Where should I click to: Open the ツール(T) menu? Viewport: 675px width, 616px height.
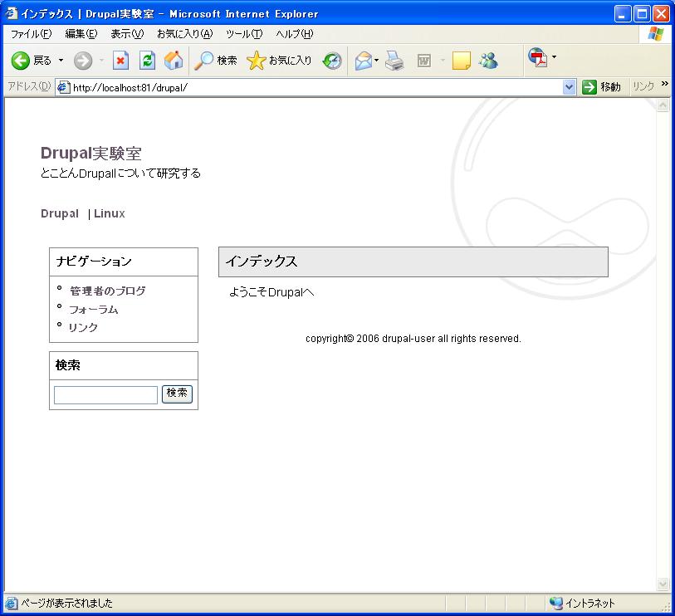(244, 34)
